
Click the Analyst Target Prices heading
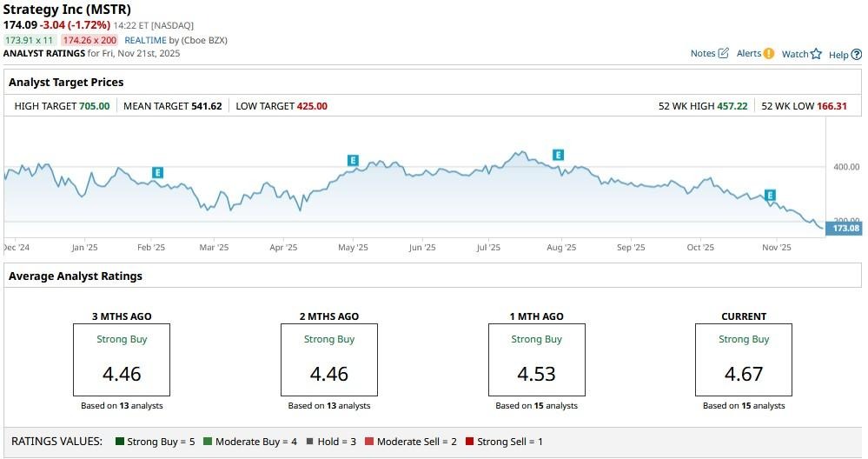tap(66, 82)
